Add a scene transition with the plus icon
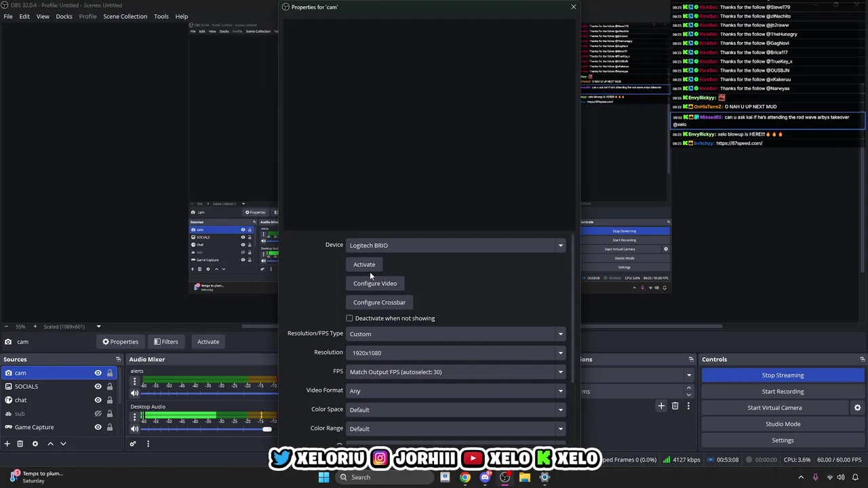This screenshot has width=868, height=488. (x=661, y=406)
